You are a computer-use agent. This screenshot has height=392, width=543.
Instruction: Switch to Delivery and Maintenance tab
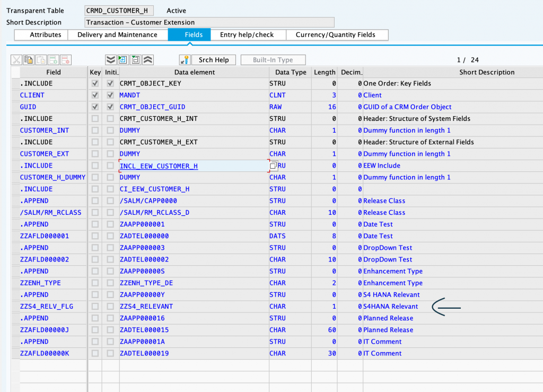point(117,34)
